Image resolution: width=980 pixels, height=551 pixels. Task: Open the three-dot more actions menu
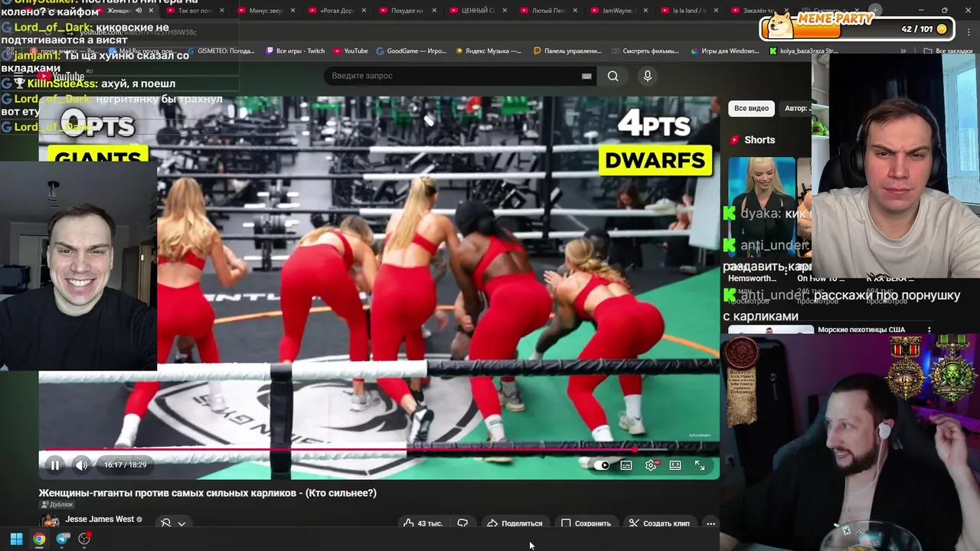711,523
